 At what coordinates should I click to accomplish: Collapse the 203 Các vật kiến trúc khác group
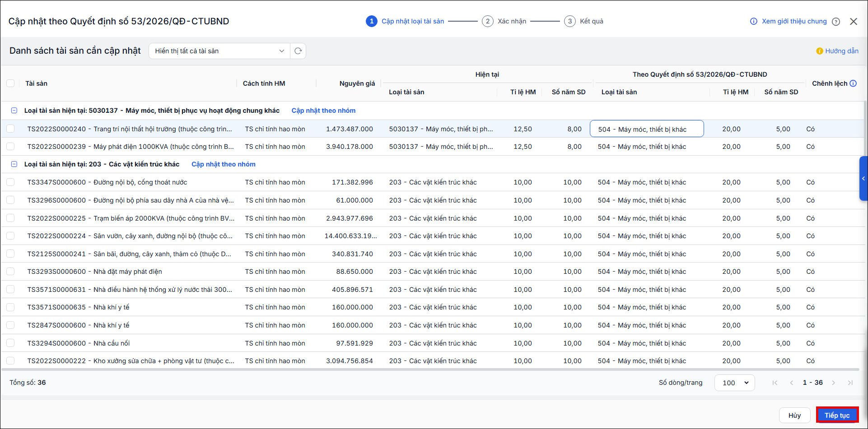point(14,164)
